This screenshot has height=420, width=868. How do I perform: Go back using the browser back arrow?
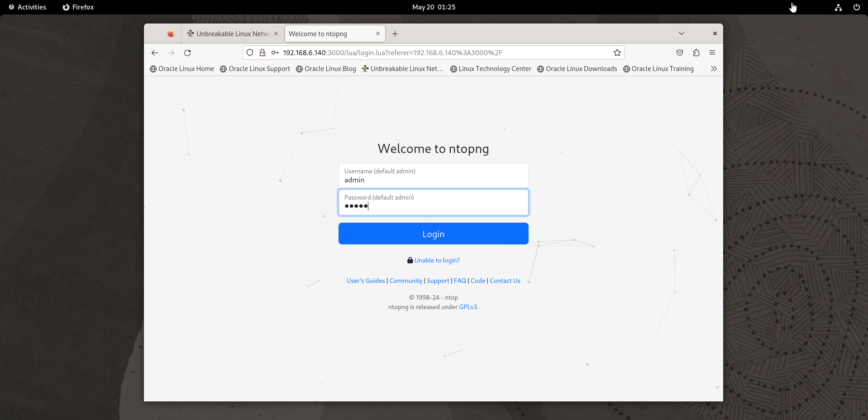[x=155, y=53]
